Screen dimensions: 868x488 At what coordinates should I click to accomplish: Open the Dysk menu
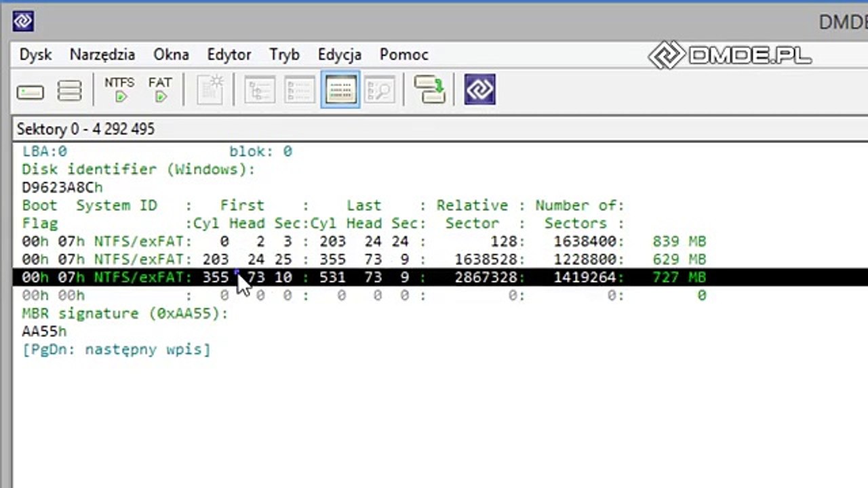tap(35, 55)
